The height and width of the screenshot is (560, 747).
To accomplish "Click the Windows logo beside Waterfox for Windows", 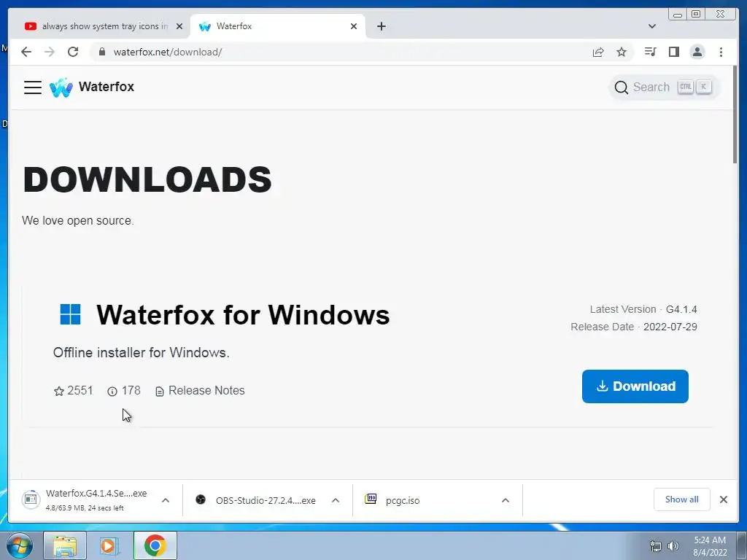I will [x=71, y=315].
